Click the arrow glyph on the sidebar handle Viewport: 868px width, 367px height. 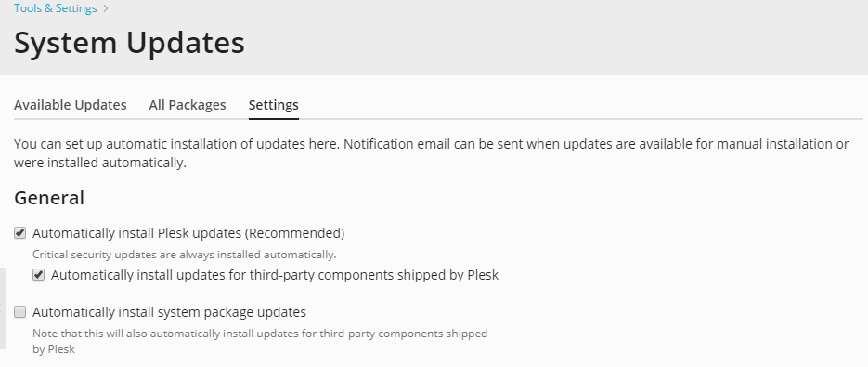pyautogui.click(x=2, y=308)
